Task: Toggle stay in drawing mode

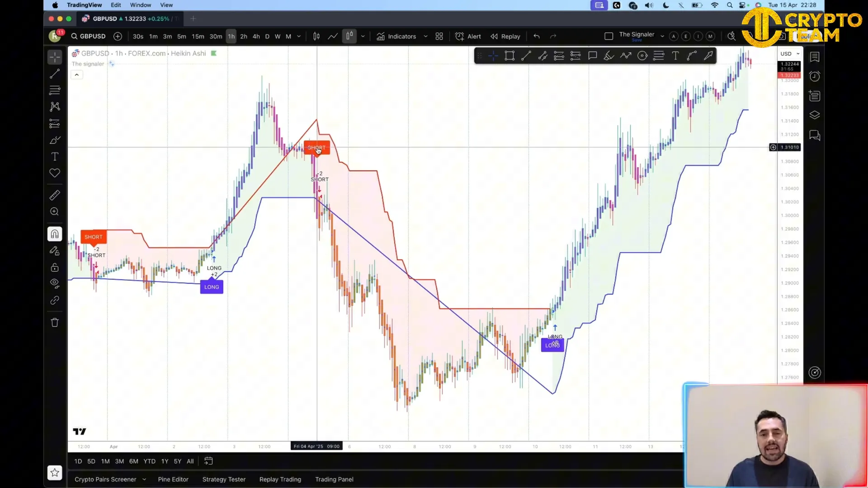Action: tap(55, 251)
